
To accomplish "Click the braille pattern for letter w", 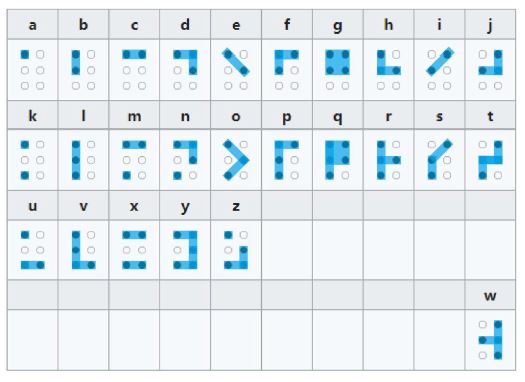I will [x=490, y=340].
